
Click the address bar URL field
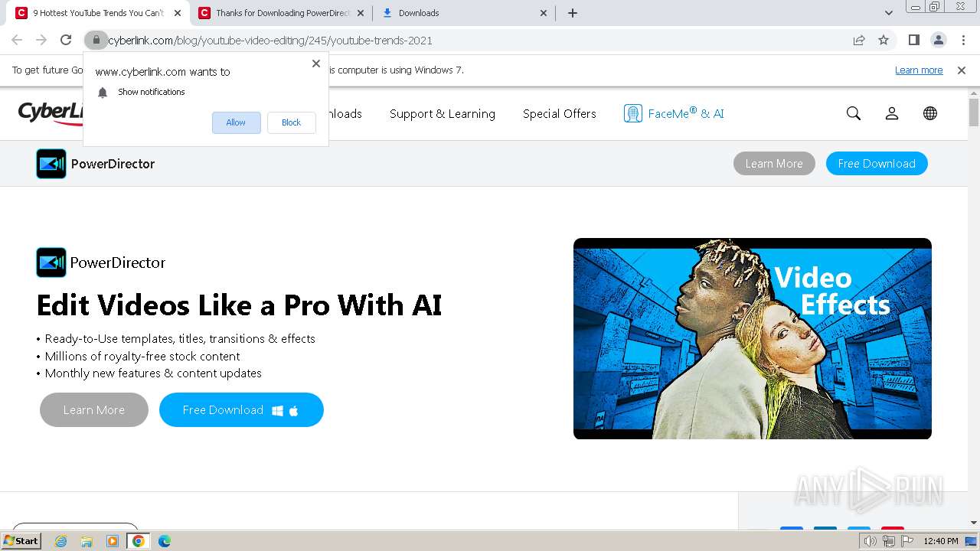click(x=475, y=41)
